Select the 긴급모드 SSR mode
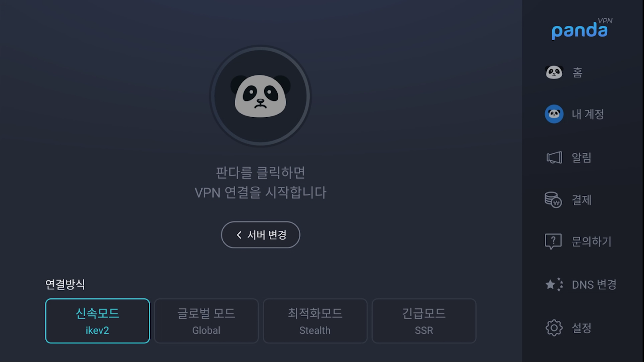The width and height of the screenshot is (644, 362). point(424,321)
